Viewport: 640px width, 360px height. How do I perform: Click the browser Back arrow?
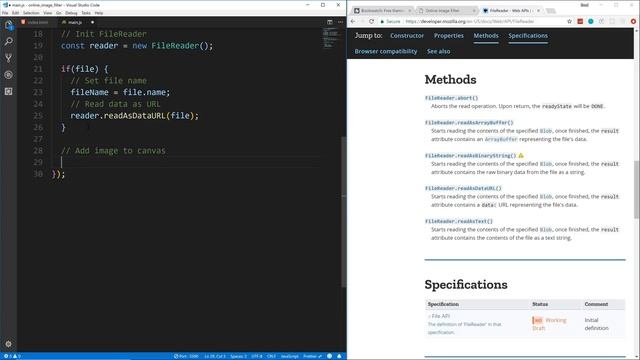click(353, 21)
